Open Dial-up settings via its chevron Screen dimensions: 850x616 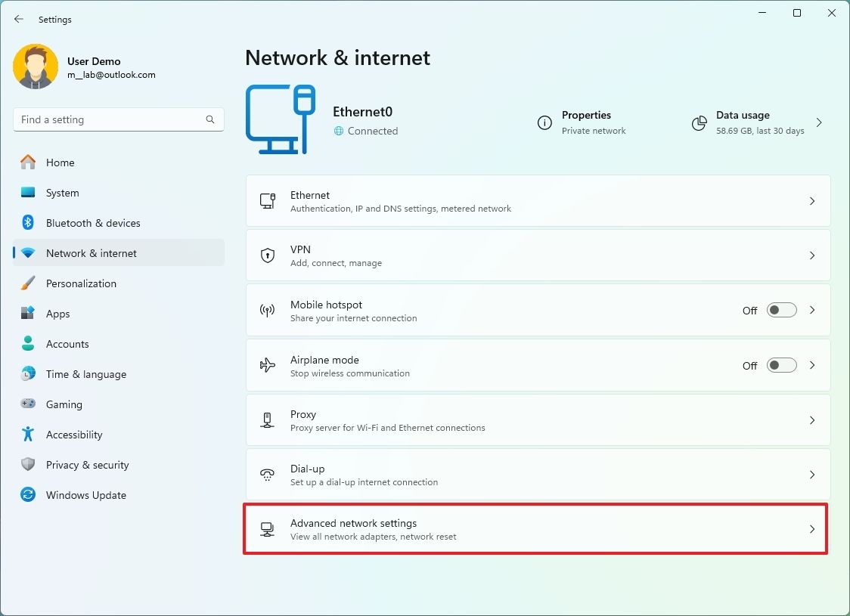click(x=812, y=475)
